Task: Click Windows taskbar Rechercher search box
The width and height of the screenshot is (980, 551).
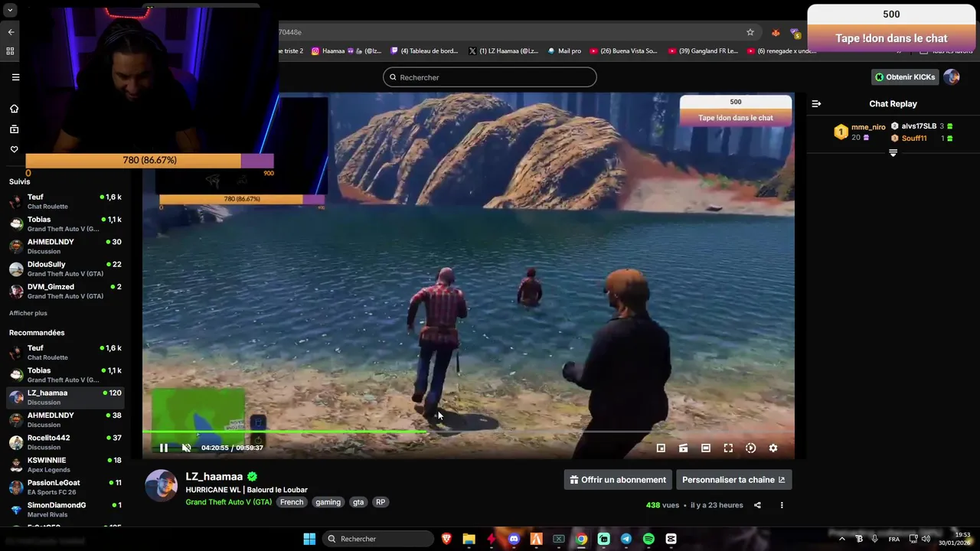Action: tap(377, 539)
